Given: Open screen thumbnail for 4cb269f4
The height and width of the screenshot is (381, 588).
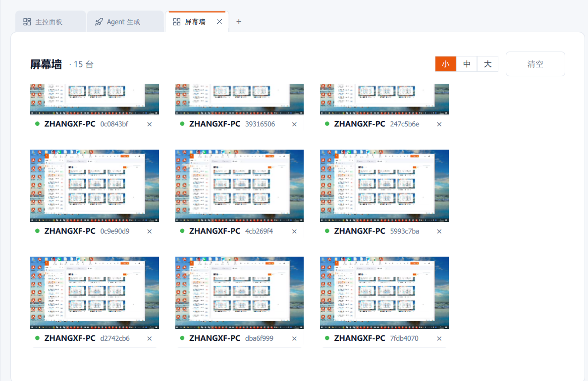Looking at the screenshot, I should (239, 186).
